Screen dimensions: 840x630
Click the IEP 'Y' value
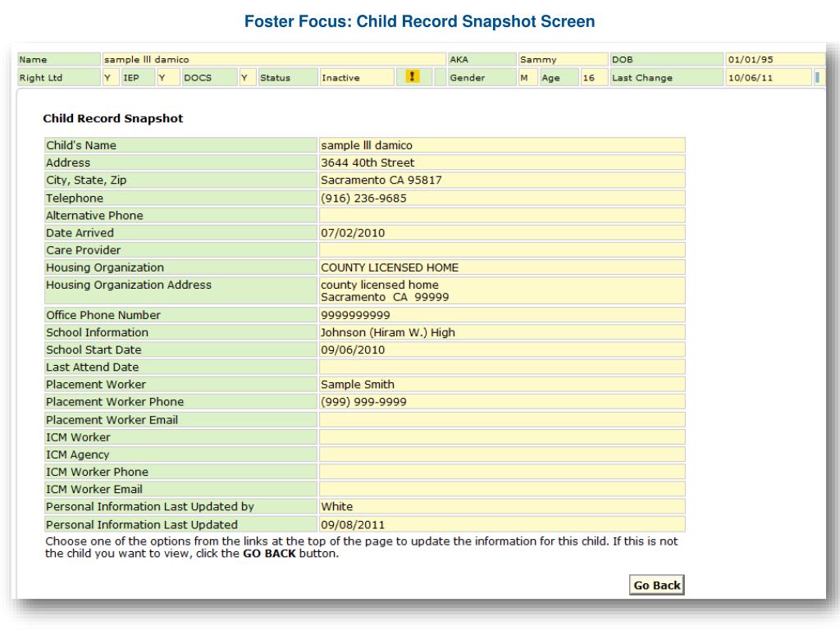(162, 78)
